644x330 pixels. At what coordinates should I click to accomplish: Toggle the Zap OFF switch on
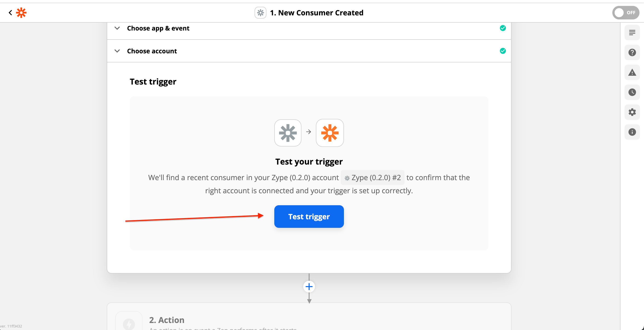click(x=625, y=12)
